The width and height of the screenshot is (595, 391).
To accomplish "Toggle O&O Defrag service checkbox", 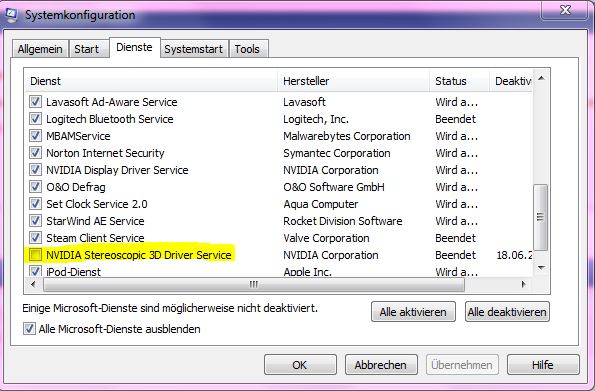I will [x=35, y=187].
